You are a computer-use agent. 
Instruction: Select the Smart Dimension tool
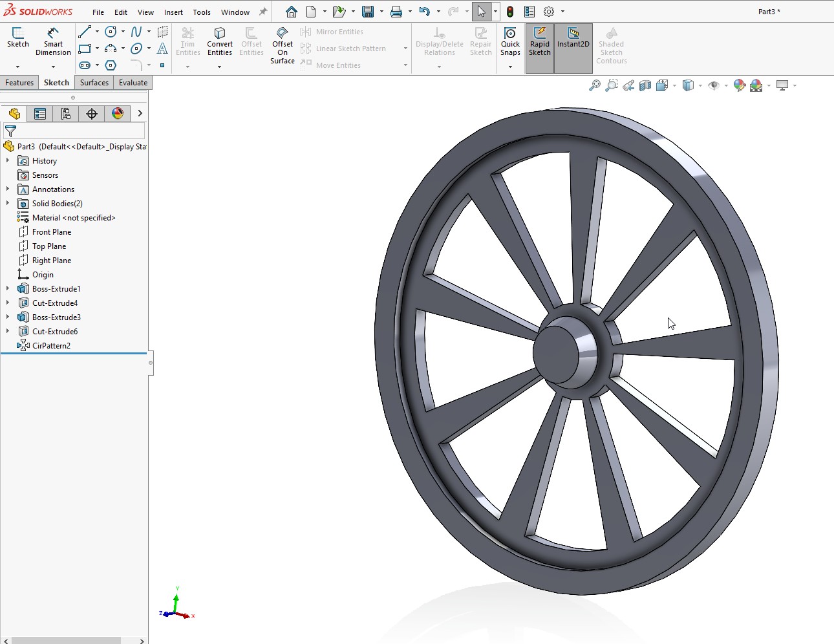(53, 41)
